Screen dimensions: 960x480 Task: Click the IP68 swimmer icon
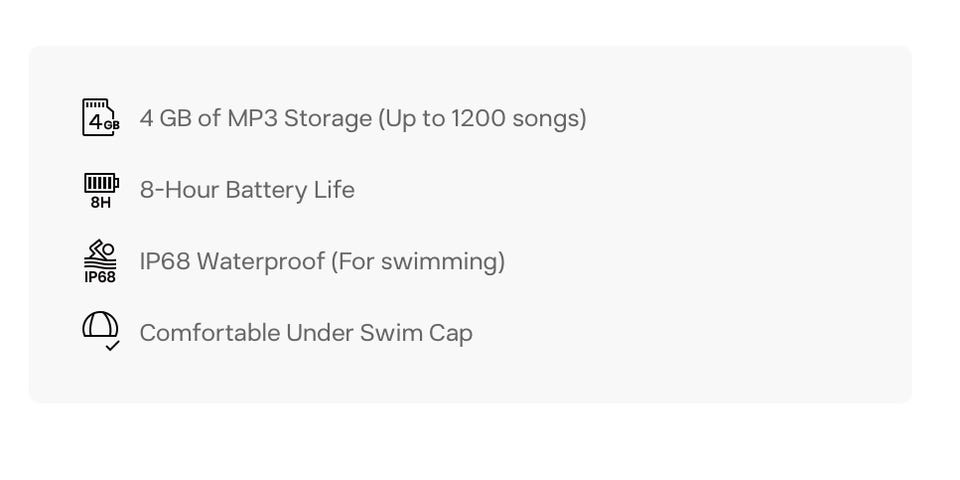[100, 261]
